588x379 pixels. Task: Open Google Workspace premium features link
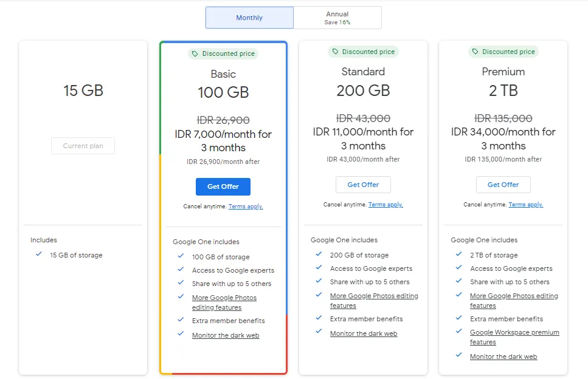(x=514, y=333)
